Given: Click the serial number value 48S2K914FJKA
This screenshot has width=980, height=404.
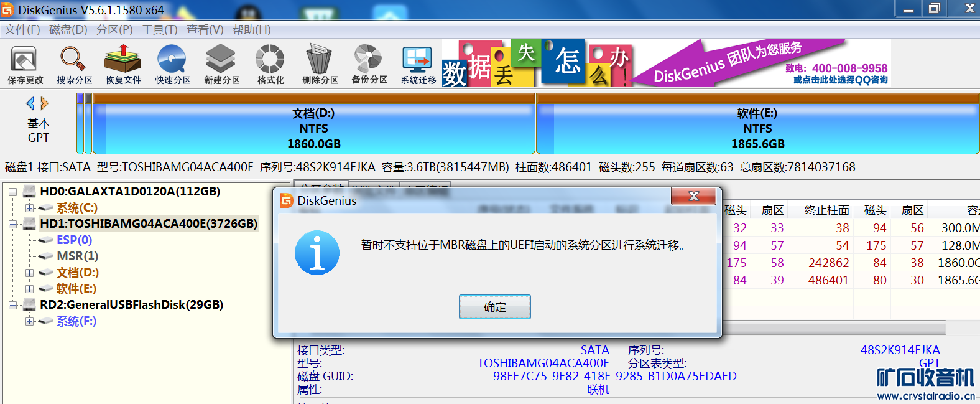Looking at the screenshot, I should point(900,350).
